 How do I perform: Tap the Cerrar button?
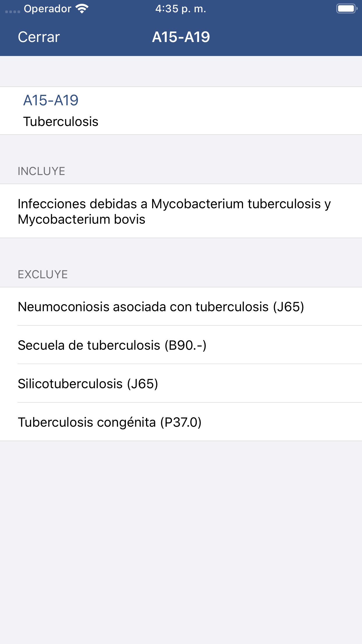click(x=39, y=37)
